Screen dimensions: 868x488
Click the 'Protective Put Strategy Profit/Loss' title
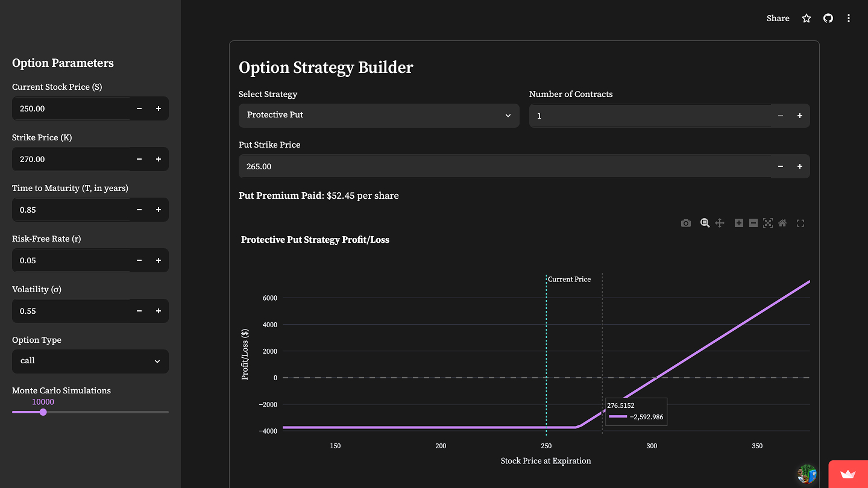pyautogui.click(x=315, y=240)
